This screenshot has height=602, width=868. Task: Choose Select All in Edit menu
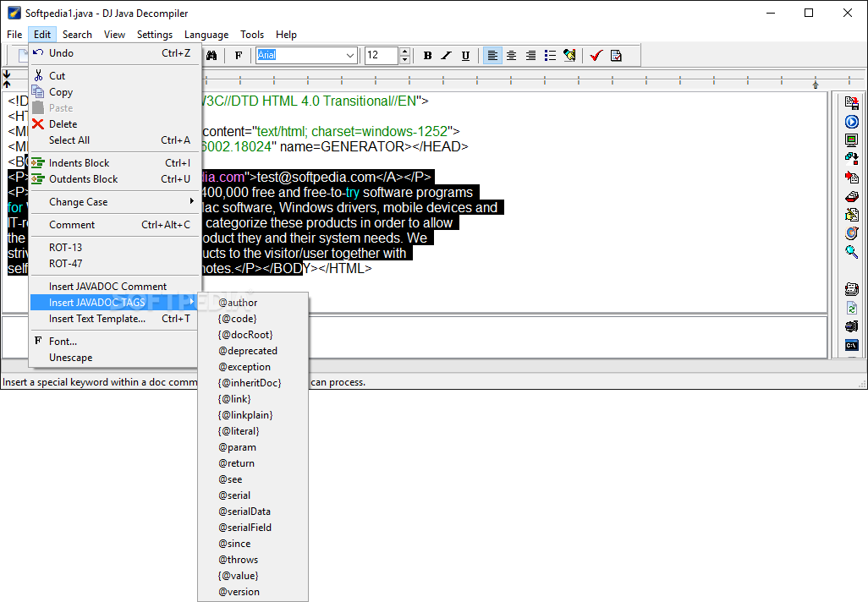click(x=114, y=140)
